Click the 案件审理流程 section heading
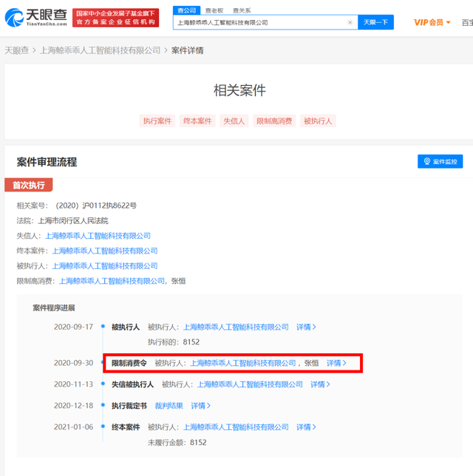Image resolution: width=473 pixels, height=476 pixels. (47, 162)
